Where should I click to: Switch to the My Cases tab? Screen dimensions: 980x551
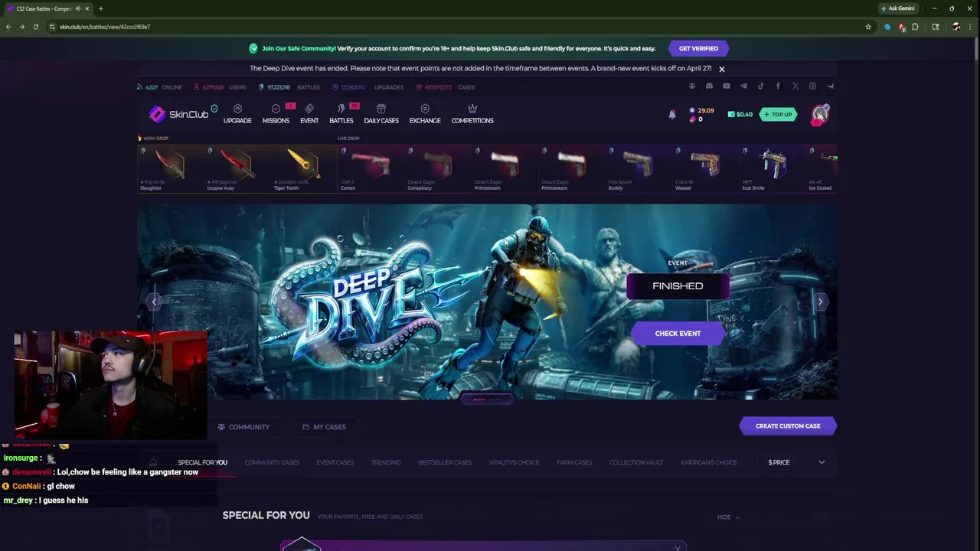tap(324, 427)
